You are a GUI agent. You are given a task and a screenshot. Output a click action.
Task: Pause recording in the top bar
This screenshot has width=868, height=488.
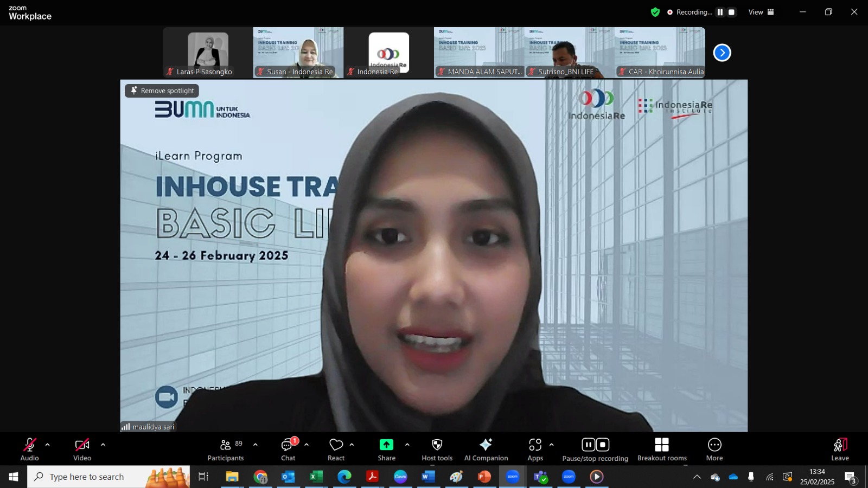point(720,12)
